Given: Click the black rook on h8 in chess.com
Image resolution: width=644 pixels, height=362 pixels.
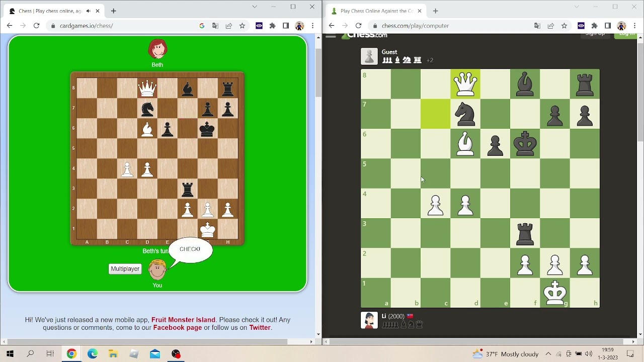Looking at the screenshot, I should pyautogui.click(x=585, y=84).
